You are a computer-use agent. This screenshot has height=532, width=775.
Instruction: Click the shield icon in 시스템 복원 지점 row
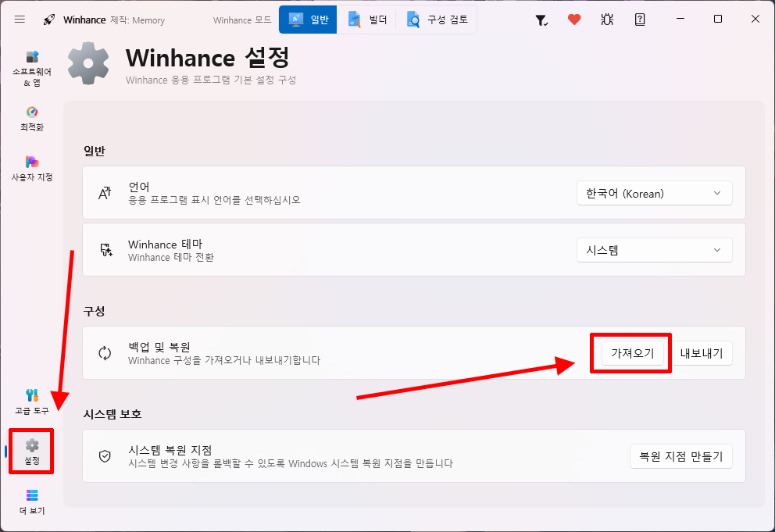pos(105,456)
